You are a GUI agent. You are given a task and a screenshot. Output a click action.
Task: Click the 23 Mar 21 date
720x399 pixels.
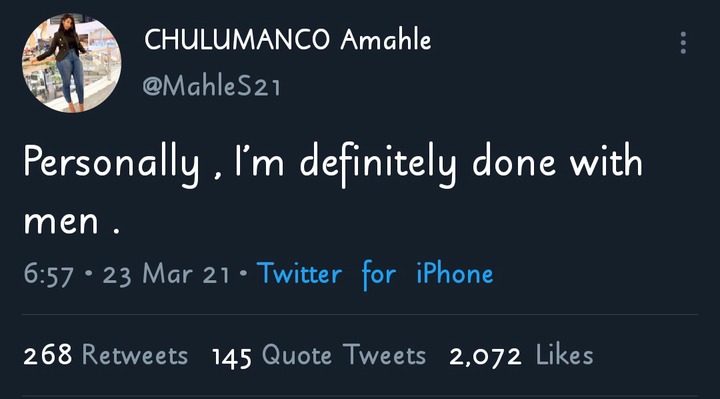[166, 274]
